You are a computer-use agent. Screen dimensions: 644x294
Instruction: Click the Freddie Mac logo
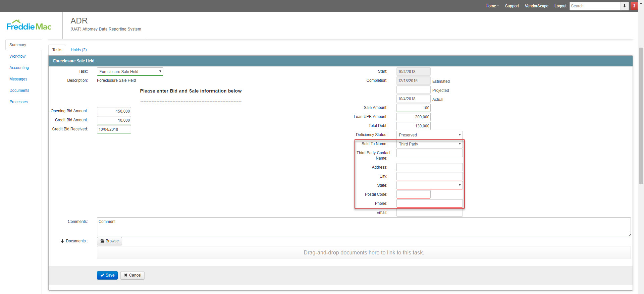(29, 25)
